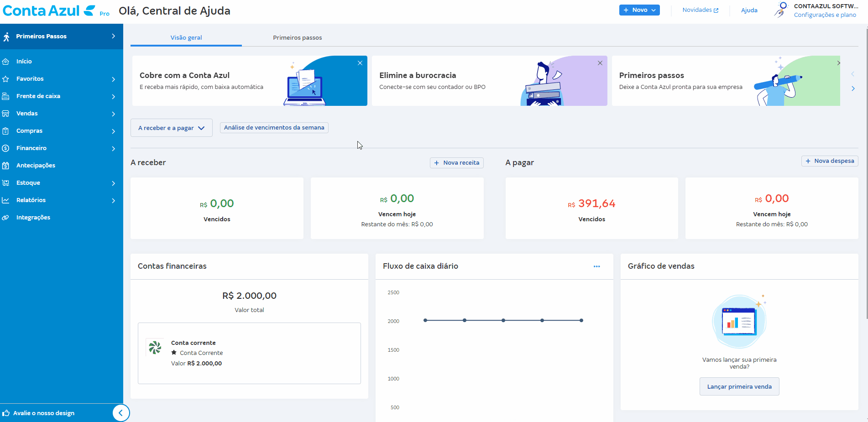Open Vendas menu label in sidebar
The height and width of the screenshot is (422, 868).
pos(27,114)
